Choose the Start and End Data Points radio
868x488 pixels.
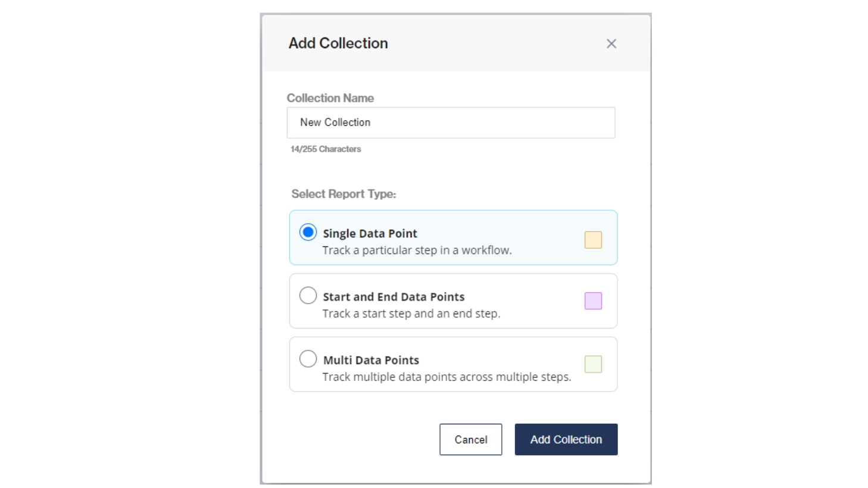(308, 295)
